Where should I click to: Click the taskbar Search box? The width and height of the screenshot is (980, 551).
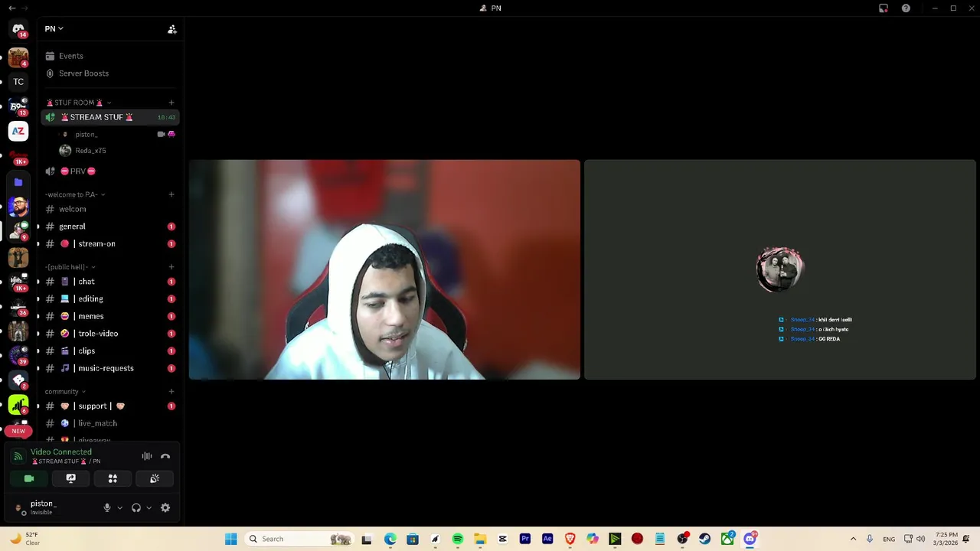tap(300, 539)
